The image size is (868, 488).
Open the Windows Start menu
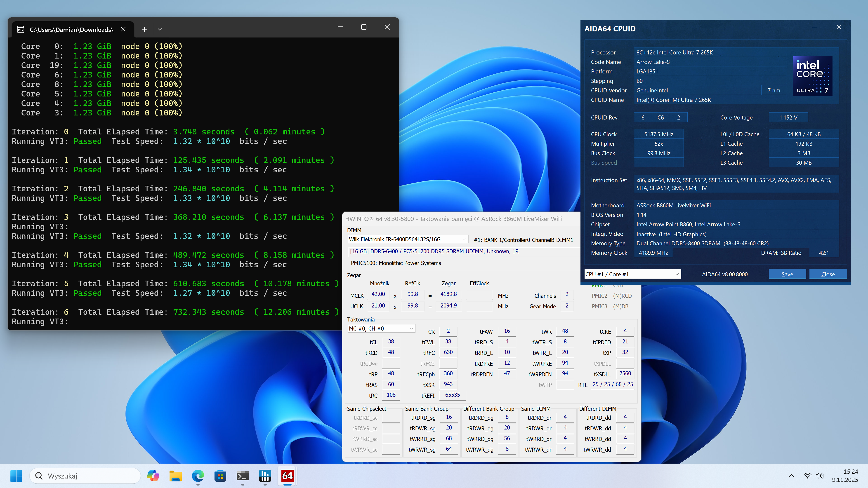click(16, 476)
